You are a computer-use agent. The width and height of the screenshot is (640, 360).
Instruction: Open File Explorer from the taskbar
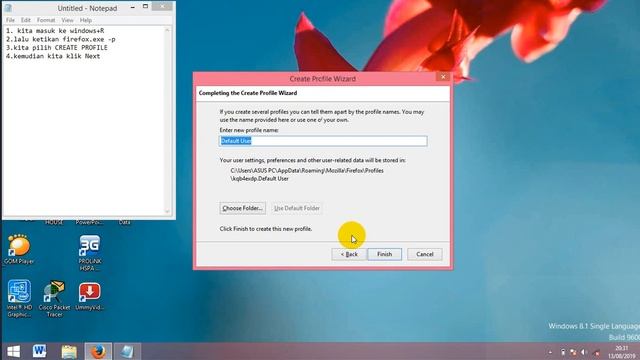pyautogui.click(x=69, y=351)
